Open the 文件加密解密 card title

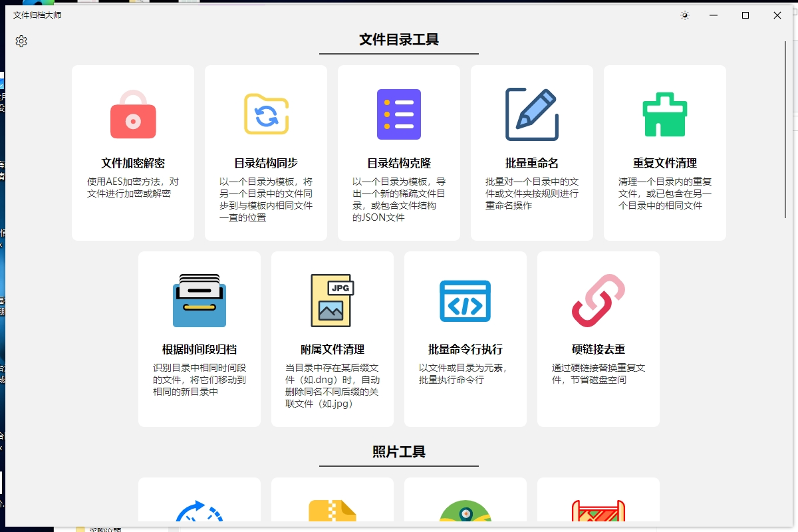133,163
